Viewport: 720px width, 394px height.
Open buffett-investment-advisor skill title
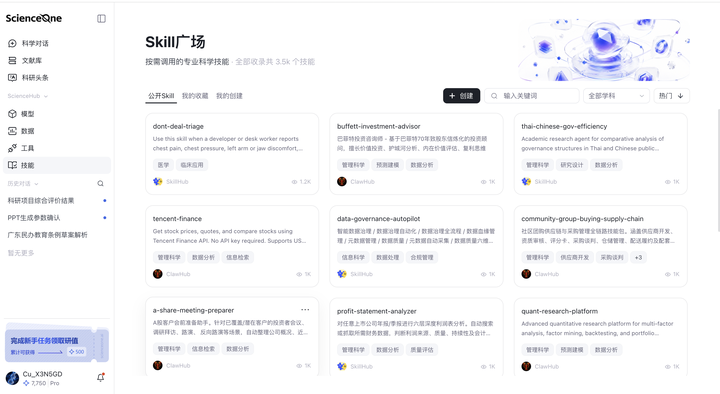(378, 126)
